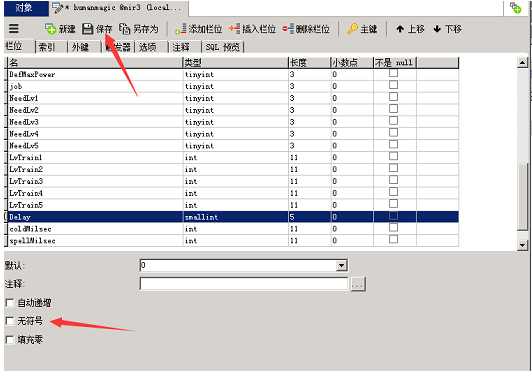Open the SQL 预览 tab

coord(223,47)
